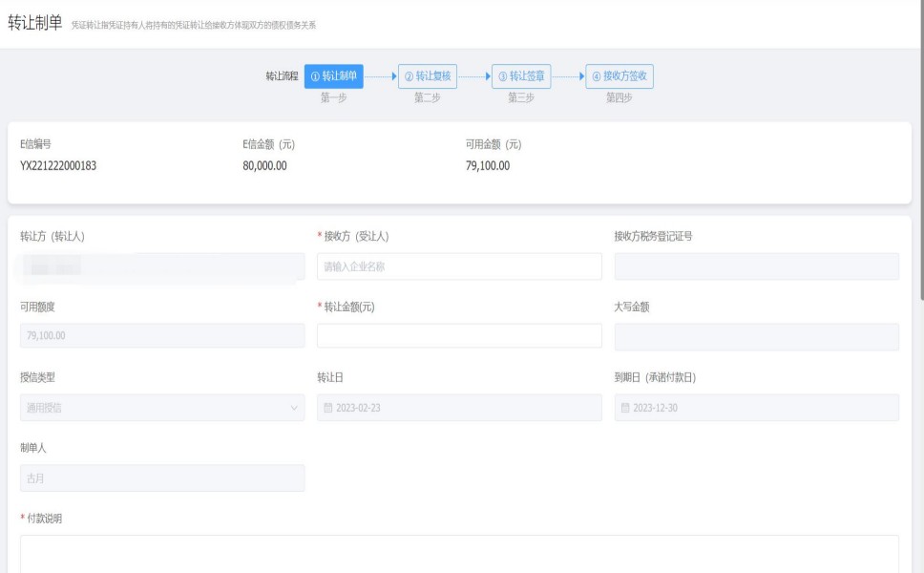Expand the 授信类型 dropdown

point(293,408)
